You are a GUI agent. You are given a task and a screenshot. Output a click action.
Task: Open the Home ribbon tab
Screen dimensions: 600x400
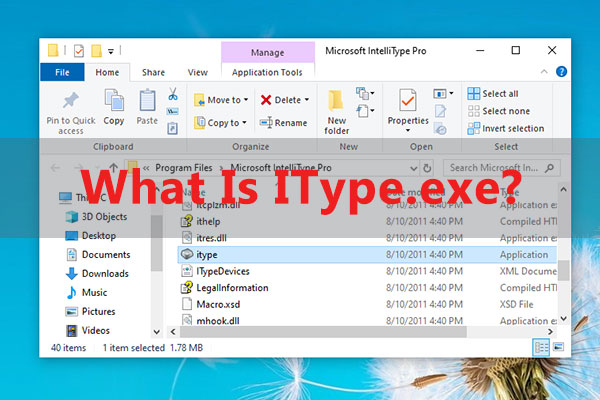pyautogui.click(x=107, y=72)
